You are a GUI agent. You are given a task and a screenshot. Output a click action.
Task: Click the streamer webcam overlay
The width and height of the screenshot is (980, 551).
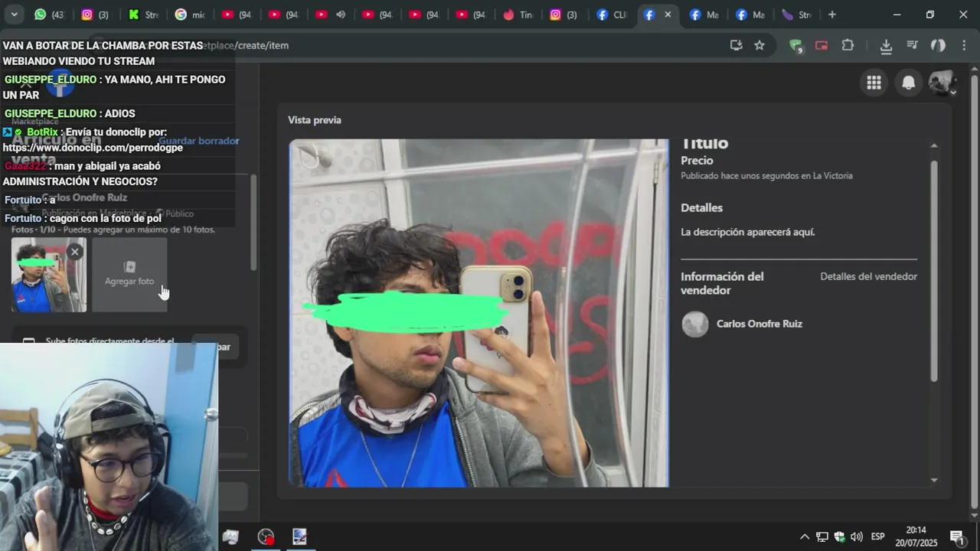(x=109, y=447)
